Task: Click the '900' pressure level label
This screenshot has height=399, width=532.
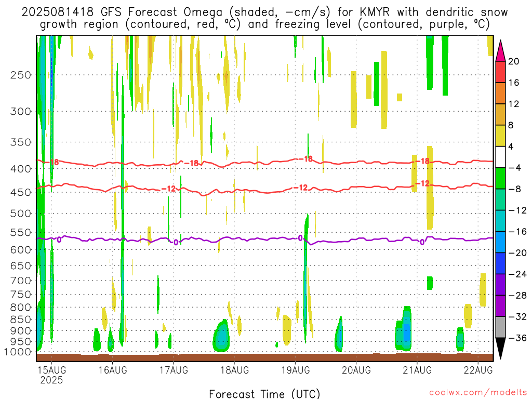Action: (21, 331)
